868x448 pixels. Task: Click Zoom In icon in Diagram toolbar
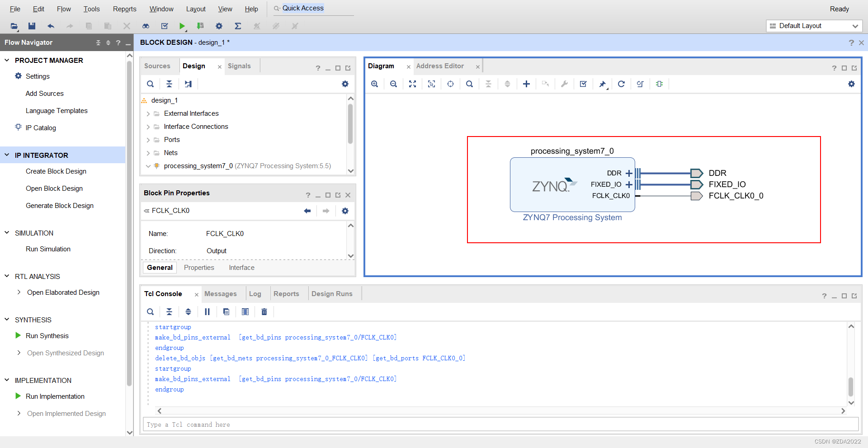(374, 84)
